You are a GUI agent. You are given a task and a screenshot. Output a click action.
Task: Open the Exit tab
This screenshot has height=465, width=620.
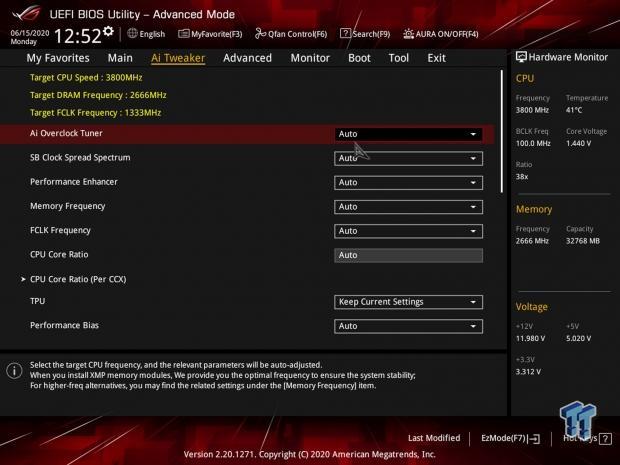pos(437,58)
